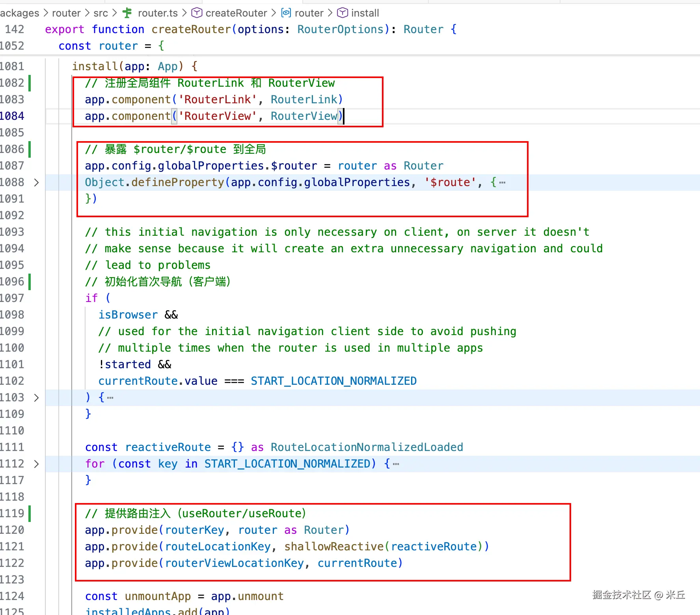Click the createRouter function symbol icon

(196, 13)
